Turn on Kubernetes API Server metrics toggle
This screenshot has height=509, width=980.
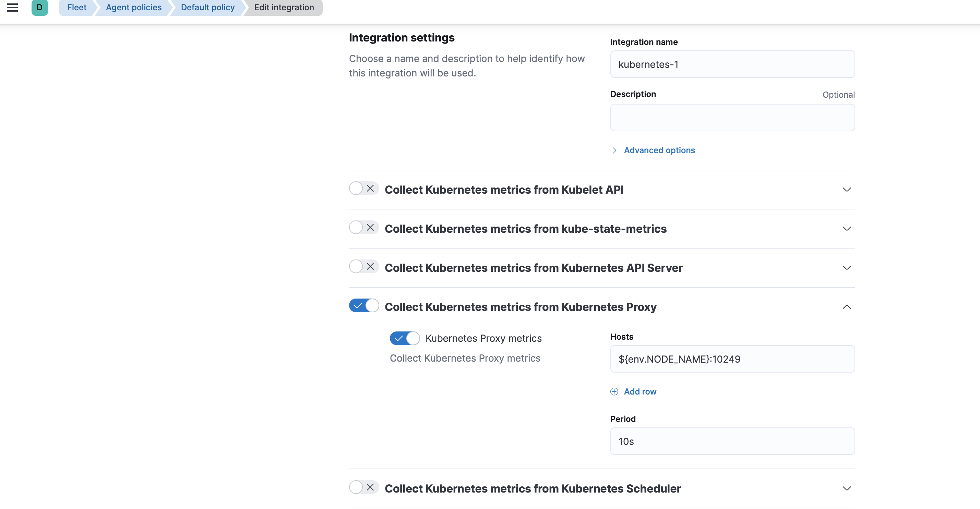[363, 266]
